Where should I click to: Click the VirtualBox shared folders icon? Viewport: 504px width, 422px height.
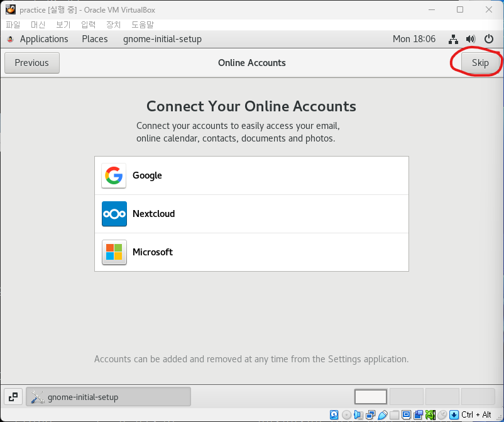(x=395, y=415)
